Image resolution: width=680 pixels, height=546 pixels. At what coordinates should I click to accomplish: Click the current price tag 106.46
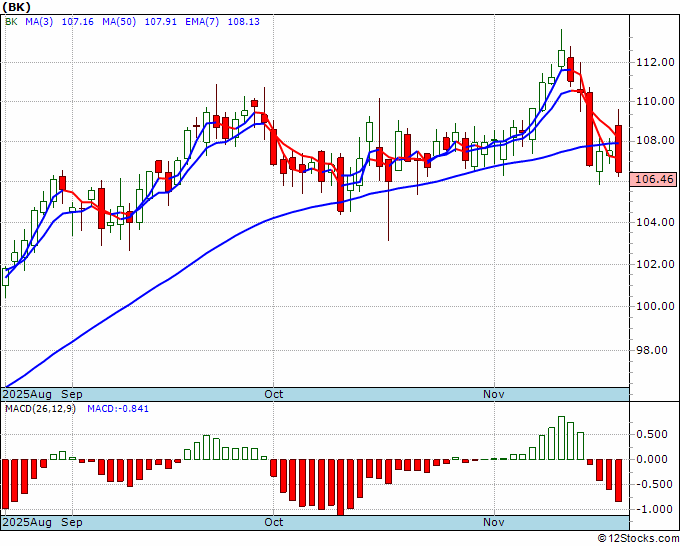pyautogui.click(x=654, y=179)
